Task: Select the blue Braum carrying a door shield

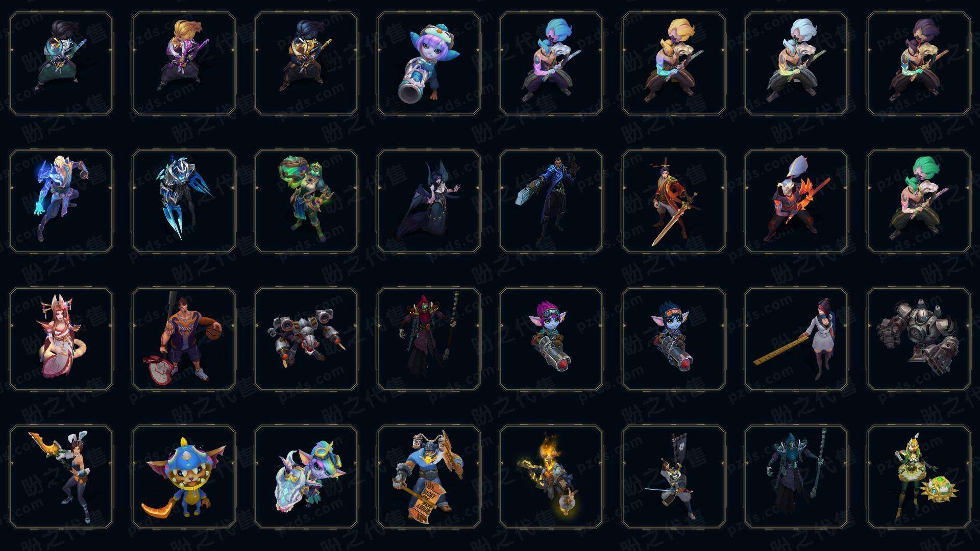Action: (x=429, y=477)
